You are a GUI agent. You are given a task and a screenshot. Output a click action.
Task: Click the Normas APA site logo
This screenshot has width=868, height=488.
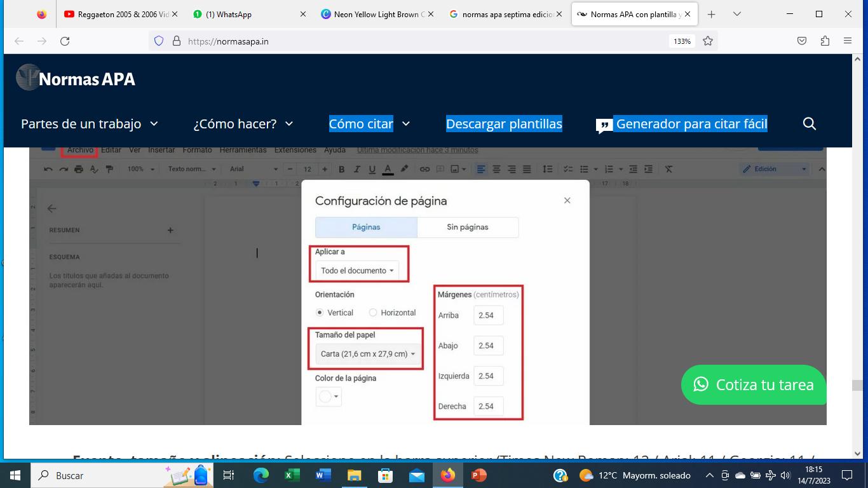[x=76, y=79]
